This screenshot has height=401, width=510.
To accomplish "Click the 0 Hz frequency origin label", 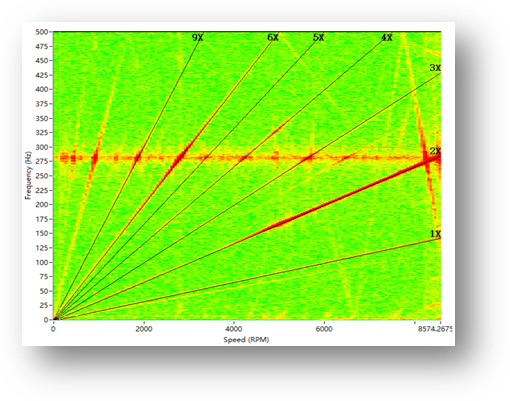I will click(46, 320).
